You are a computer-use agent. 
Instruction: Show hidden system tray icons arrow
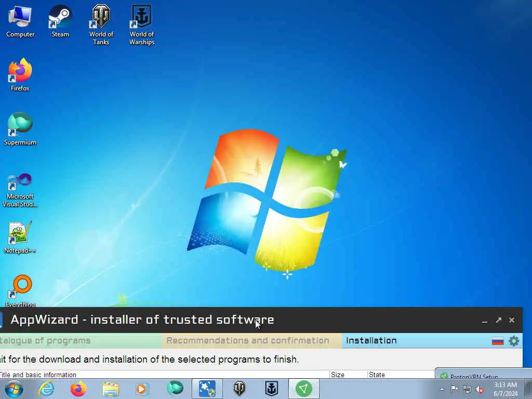[x=442, y=389]
